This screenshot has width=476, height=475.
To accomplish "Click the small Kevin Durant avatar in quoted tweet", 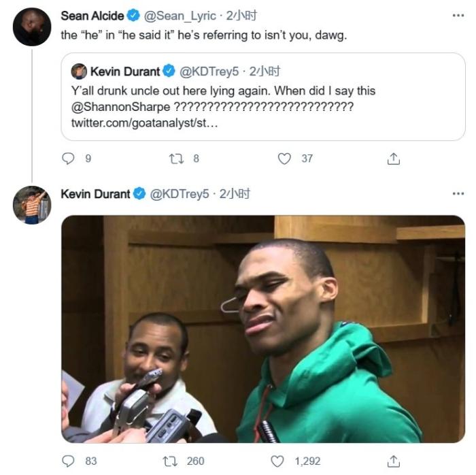I will (79, 71).
